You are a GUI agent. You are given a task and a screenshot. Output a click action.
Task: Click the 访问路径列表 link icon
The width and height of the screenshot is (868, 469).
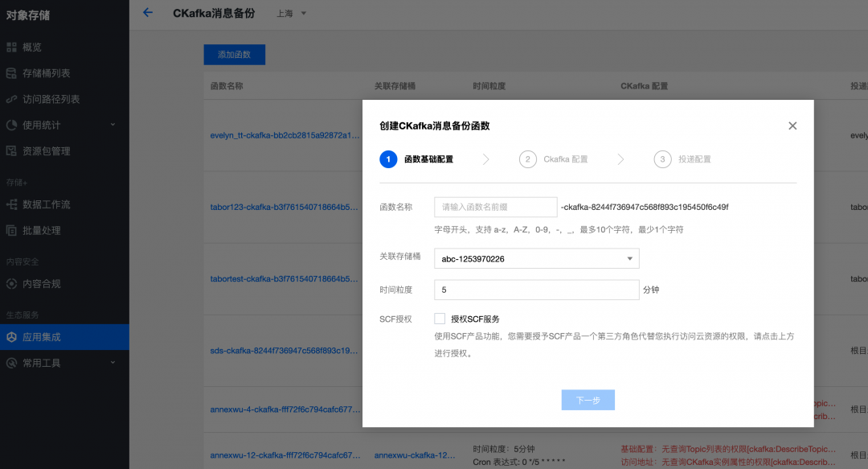click(x=11, y=99)
